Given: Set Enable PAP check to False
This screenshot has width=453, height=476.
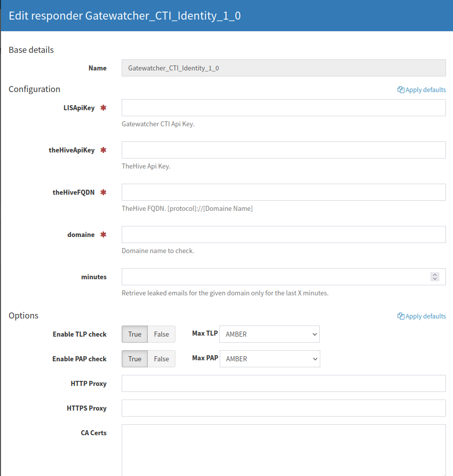Looking at the screenshot, I should tap(161, 359).
